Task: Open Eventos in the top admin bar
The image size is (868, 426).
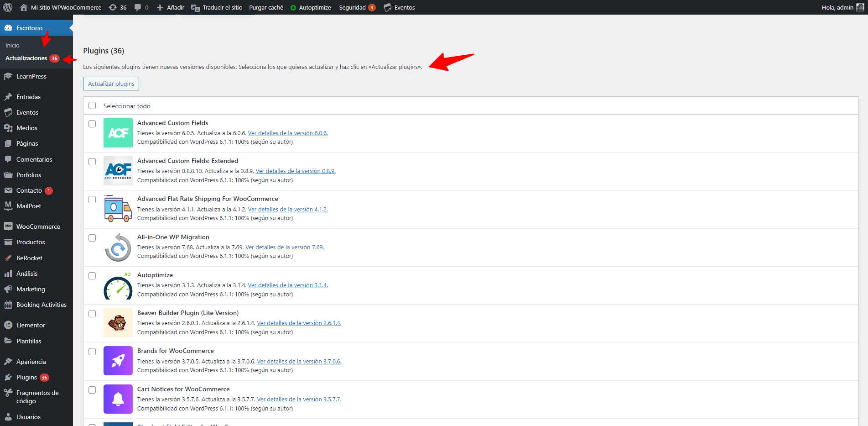Action: point(399,7)
